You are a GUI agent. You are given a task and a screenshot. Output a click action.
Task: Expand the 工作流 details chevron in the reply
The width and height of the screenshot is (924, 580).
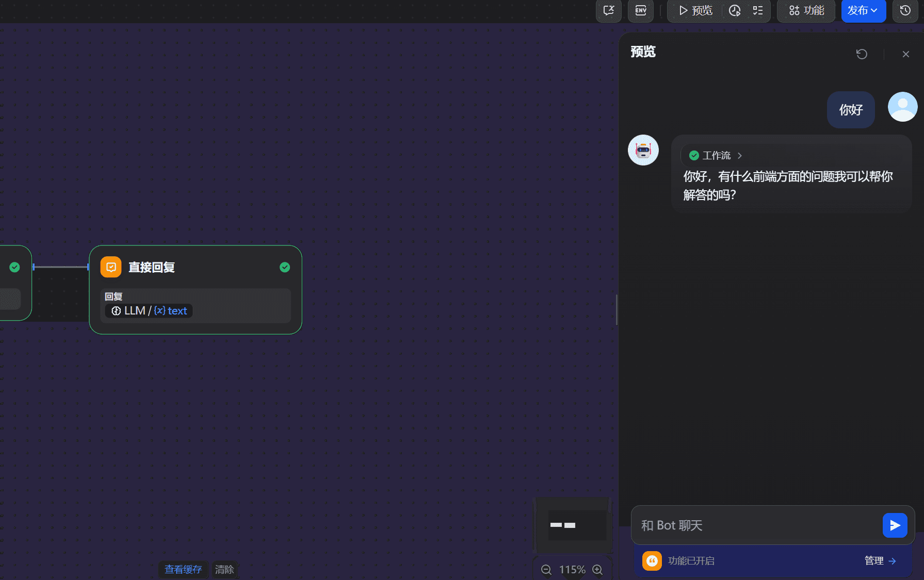pos(740,156)
